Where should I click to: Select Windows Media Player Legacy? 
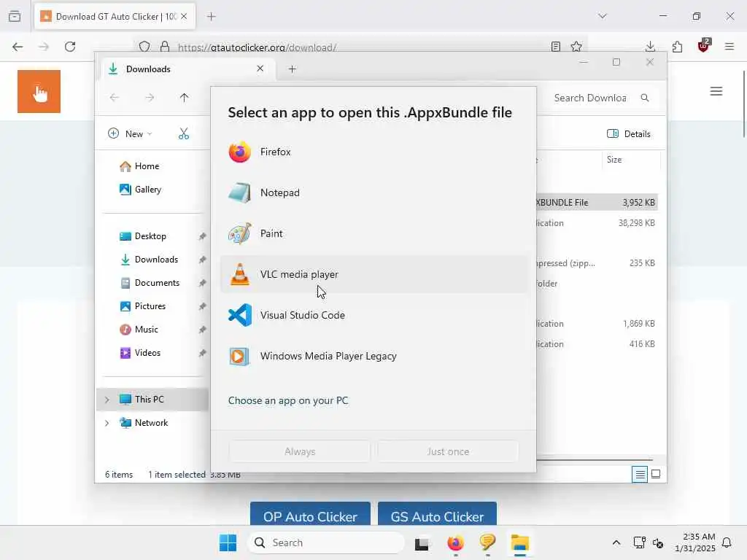(x=374, y=356)
